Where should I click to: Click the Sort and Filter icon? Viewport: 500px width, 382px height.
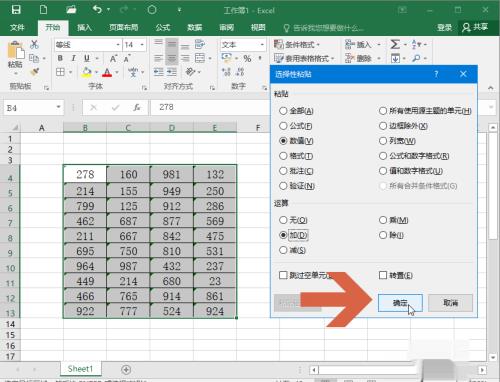416,44
